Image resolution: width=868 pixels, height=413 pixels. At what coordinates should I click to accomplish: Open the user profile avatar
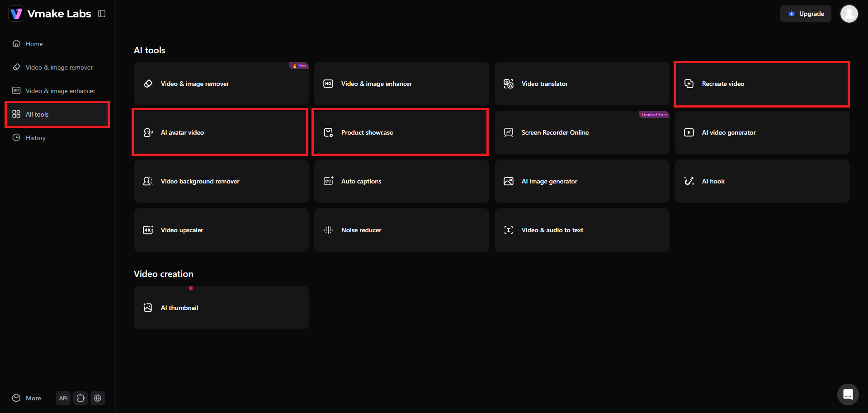coord(849,14)
